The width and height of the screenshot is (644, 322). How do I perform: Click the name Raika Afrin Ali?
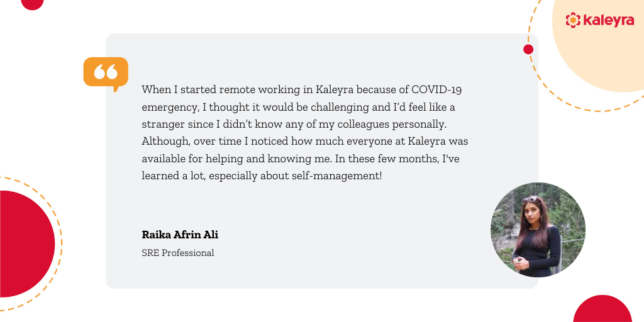click(180, 235)
